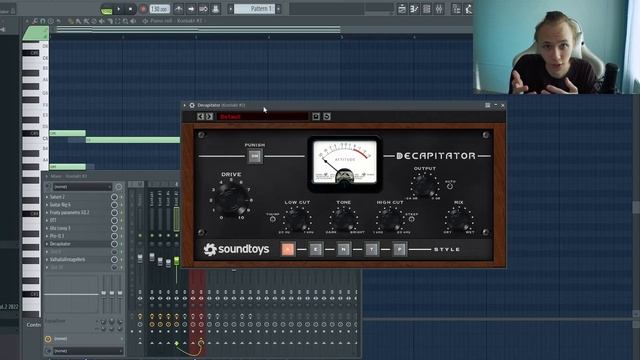This screenshot has height=360, width=640.
Task: Open the Decapitator plugin options gear icon
Action: [192, 105]
